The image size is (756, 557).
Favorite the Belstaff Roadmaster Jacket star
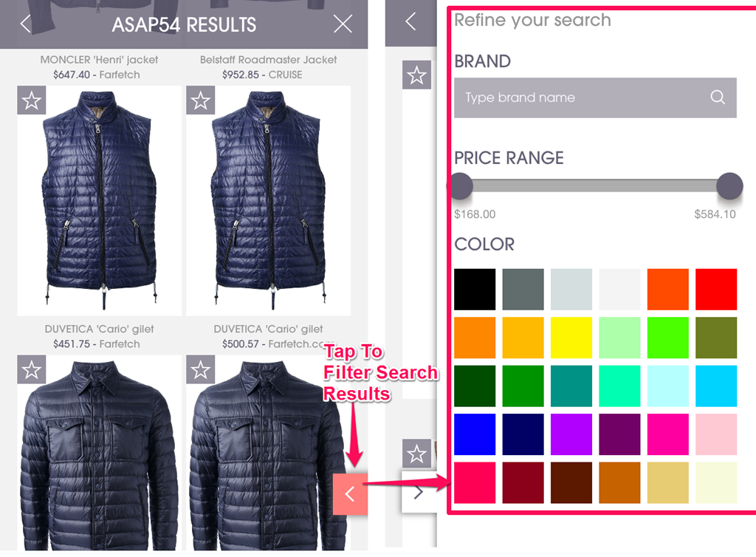201,100
